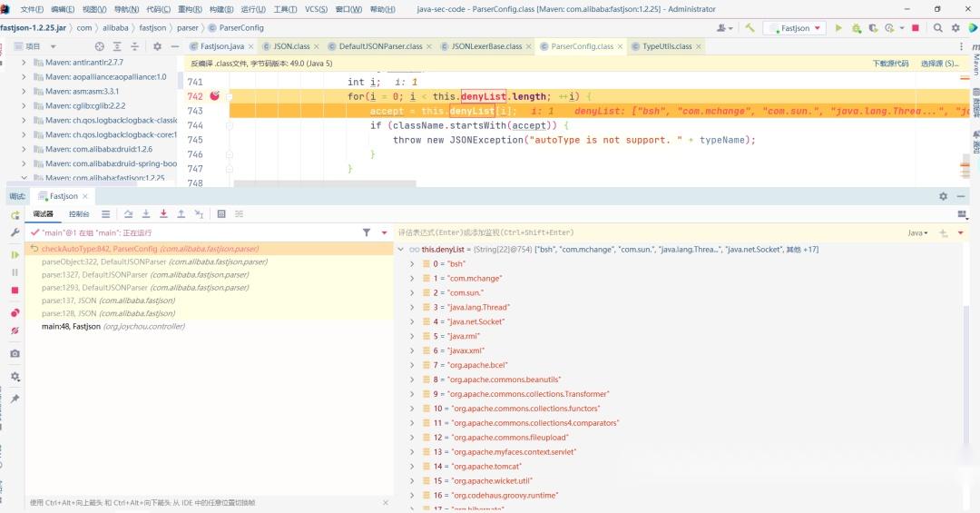The height and width of the screenshot is (513, 980).
Task: Click the thread layout list icon
Action: click(x=105, y=214)
